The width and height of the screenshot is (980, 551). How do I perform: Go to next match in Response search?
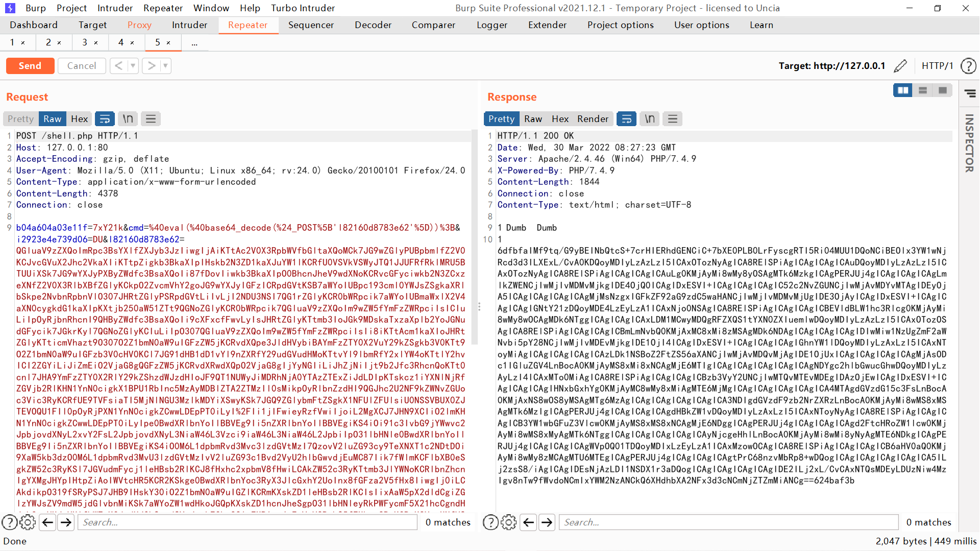point(547,522)
